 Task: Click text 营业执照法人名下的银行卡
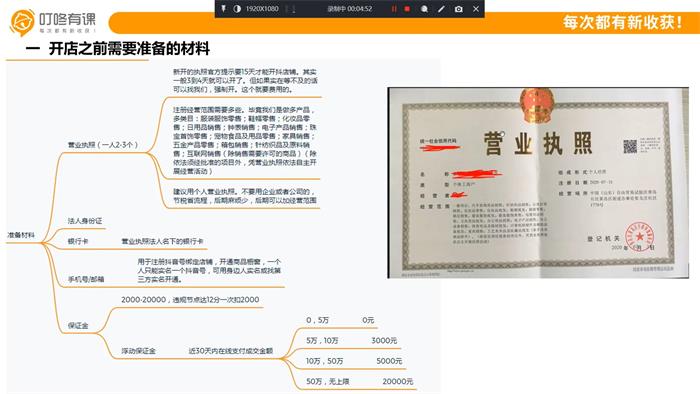[x=162, y=241]
